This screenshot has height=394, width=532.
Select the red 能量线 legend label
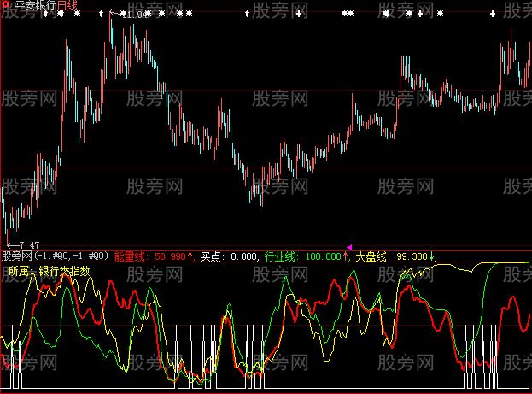pyautogui.click(x=131, y=256)
